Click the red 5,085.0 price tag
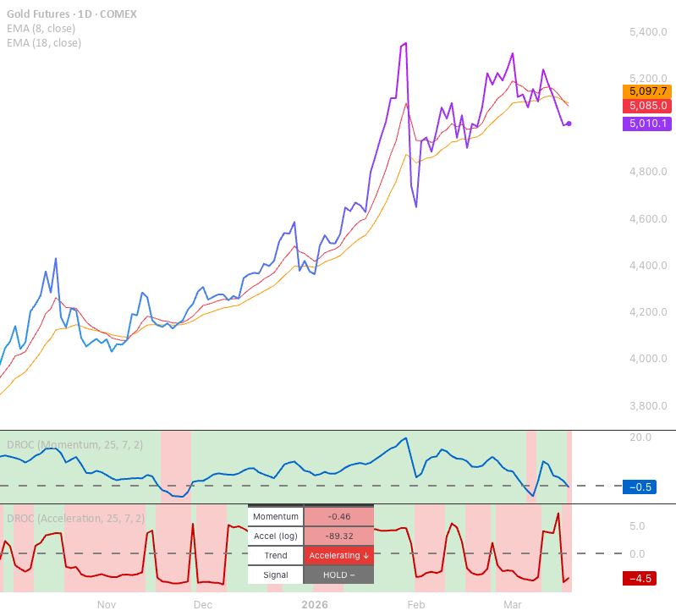The width and height of the screenshot is (676, 616). 647,106
